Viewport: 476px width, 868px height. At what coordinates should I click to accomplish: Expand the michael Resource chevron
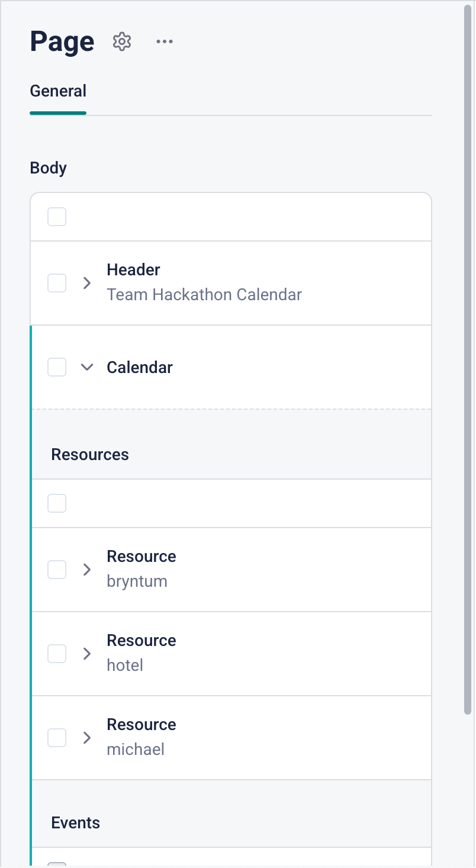(87, 738)
